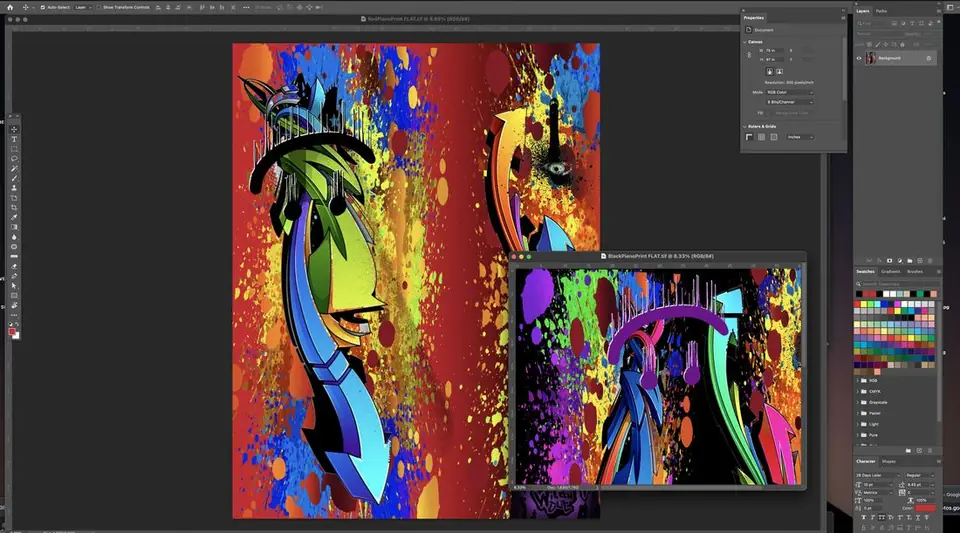This screenshot has width=960, height=533.
Task: Click lock icon on Background layer
Action: pos(929,58)
